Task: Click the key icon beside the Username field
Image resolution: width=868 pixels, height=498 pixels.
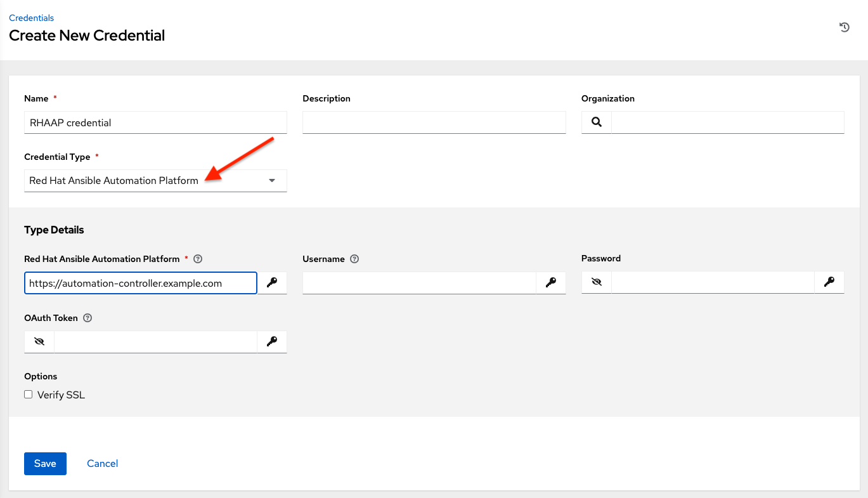Action: (x=551, y=283)
